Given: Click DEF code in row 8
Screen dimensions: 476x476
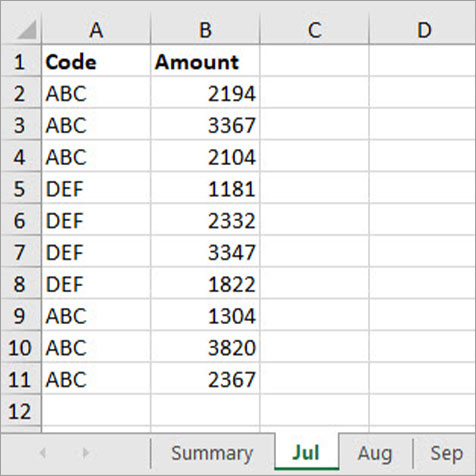Looking at the screenshot, I should point(96,283).
